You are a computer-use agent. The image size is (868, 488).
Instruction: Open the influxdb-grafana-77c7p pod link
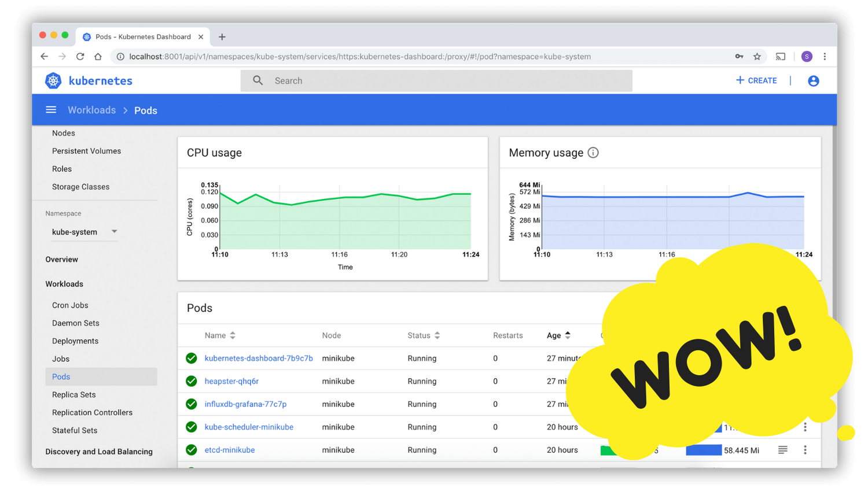[x=245, y=404]
